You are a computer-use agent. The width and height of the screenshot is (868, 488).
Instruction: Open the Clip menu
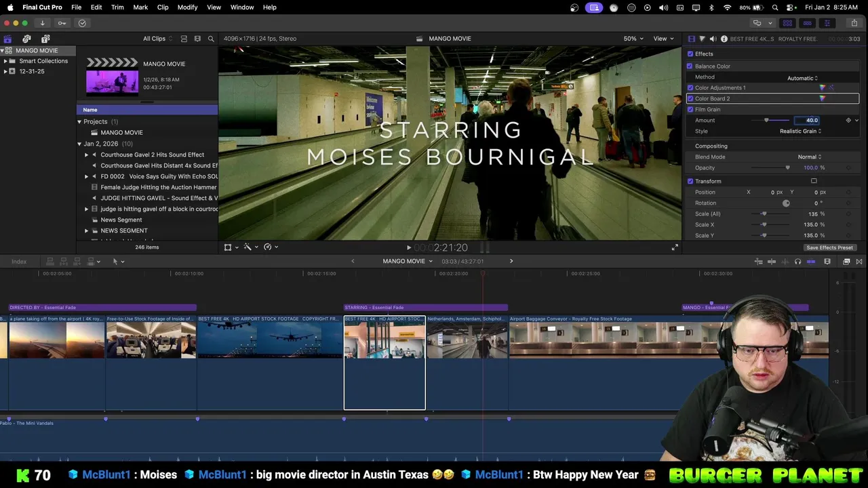(x=163, y=7)
